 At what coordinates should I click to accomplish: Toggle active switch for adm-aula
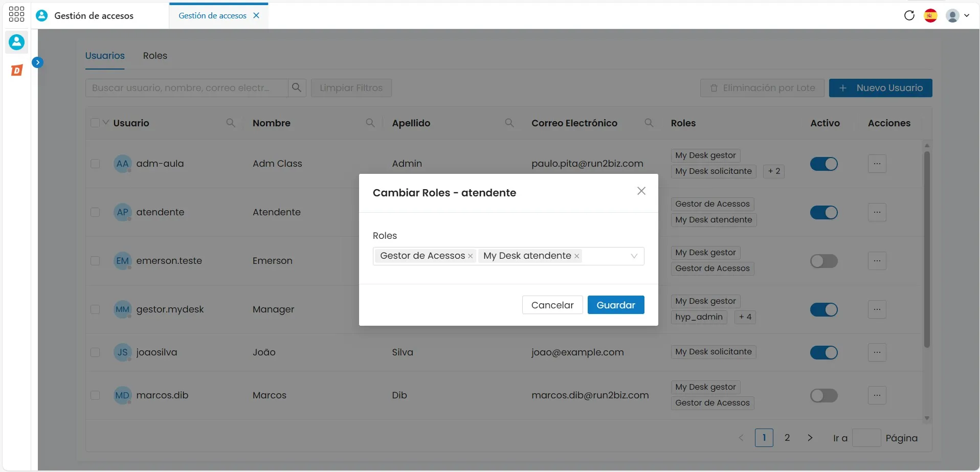point(824,164)
